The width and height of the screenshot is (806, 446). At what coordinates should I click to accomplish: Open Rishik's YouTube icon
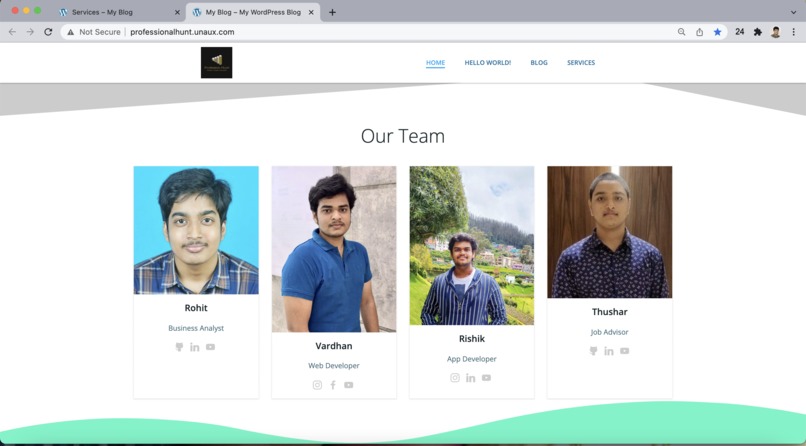(486, 378)
